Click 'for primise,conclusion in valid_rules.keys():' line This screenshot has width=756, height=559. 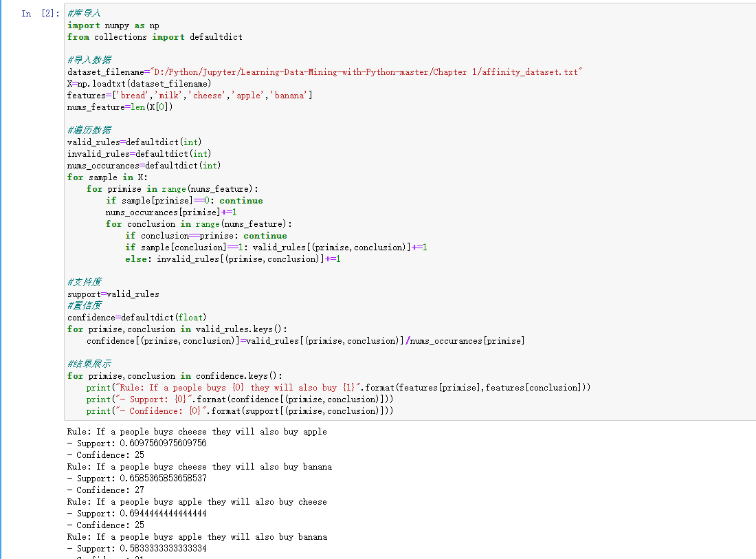177,329
